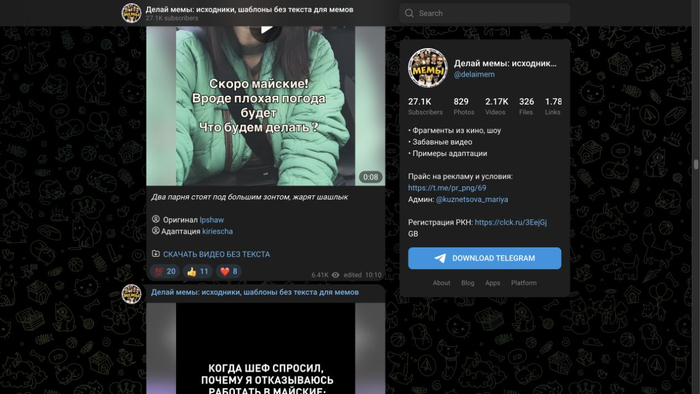This screenshot has height=394, width=700.
Task: Open channel title in top header
Action: (249, 9)
